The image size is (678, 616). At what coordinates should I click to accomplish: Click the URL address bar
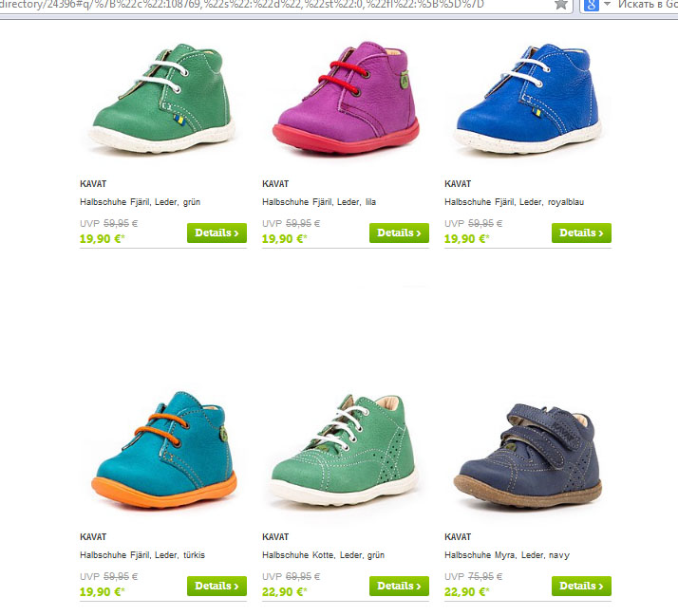coord(276,5)
